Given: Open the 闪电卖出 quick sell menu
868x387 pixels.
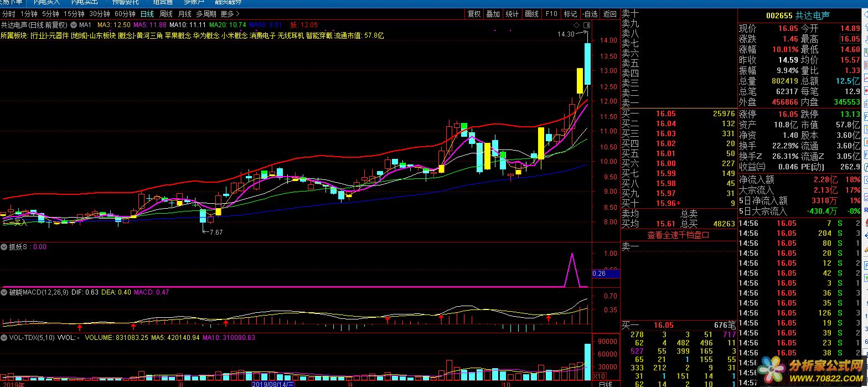Looking at the screenshot, I should point(84,2).
